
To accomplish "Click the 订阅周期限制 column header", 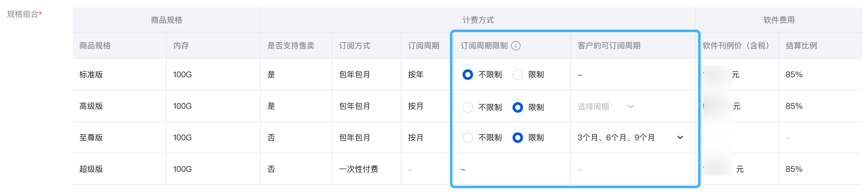I will [x=484, y=46].
